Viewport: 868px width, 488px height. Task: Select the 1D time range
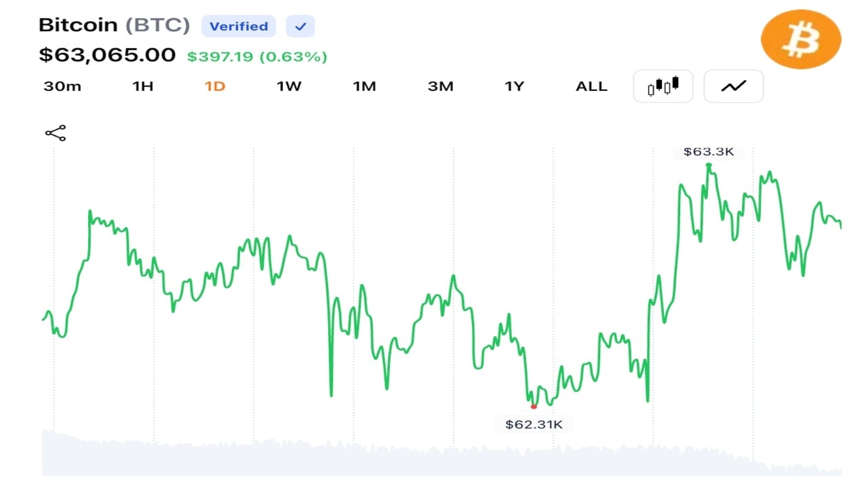pos(215,86)
